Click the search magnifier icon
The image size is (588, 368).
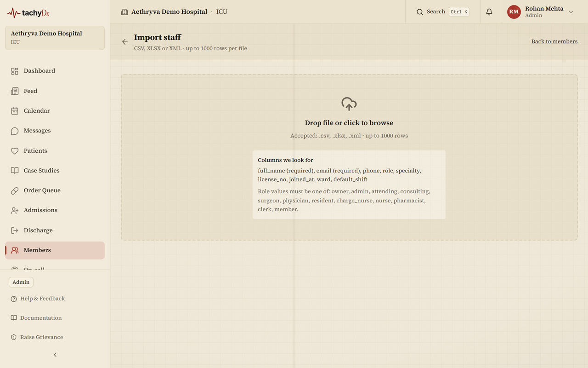click(x=420, y=12)
